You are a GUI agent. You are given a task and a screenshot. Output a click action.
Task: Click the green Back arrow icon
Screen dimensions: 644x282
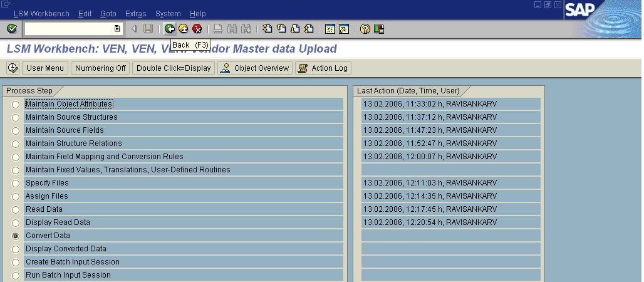point(170,29)
